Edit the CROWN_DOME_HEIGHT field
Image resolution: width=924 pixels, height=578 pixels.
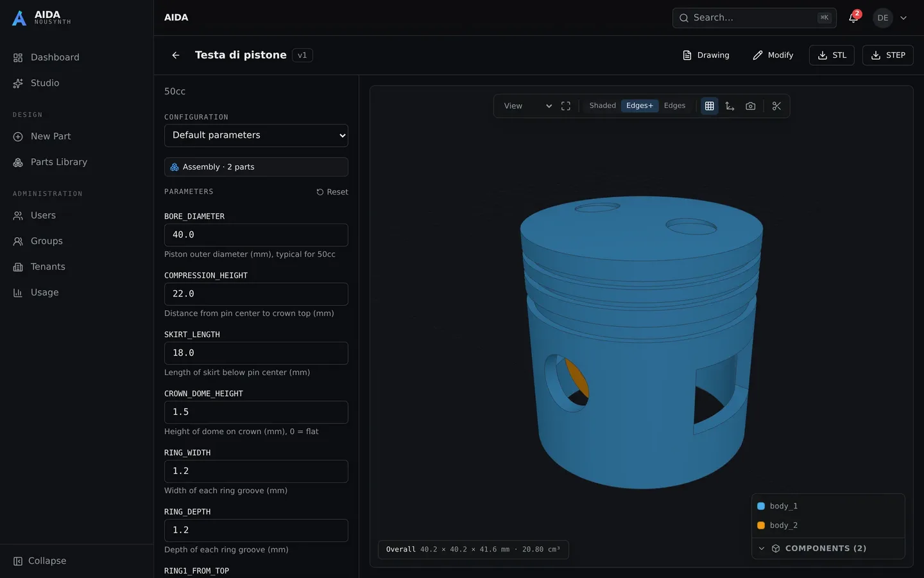[256, 412]
